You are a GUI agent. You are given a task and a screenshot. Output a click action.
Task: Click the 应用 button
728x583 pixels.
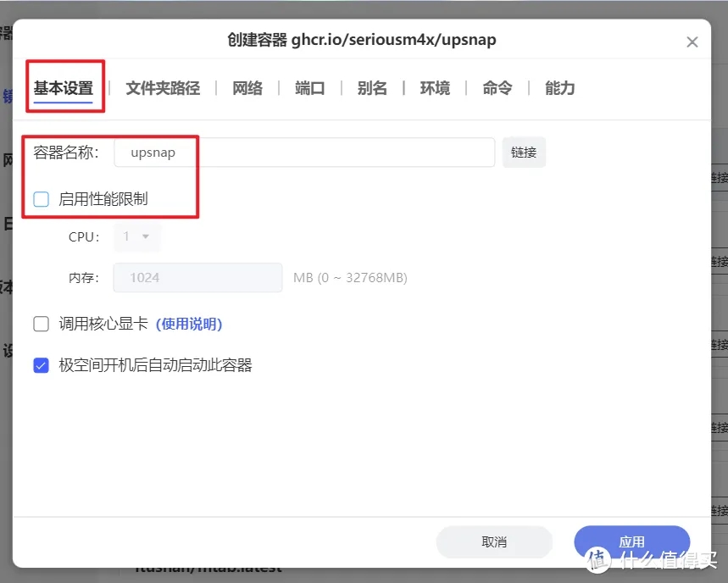[x=631, y=541]
